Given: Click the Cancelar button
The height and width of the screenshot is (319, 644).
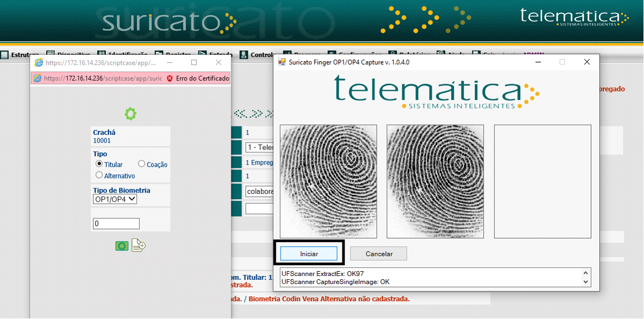Looking at the screenshot, I should [x=378, y=253].
